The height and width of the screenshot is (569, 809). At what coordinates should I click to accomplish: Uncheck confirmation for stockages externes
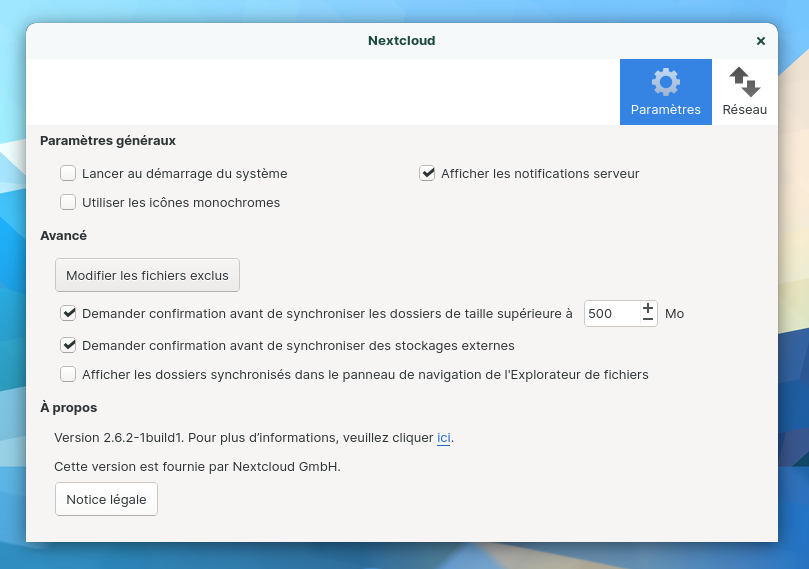coord(68,346)
